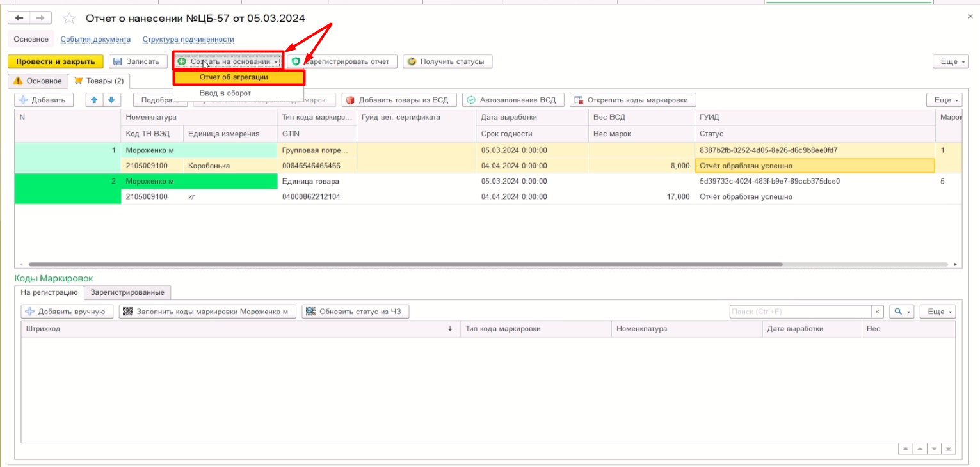Move row down with blue down arrow
The width and height of the screenshot is (980, 467).
click(111, 100)
